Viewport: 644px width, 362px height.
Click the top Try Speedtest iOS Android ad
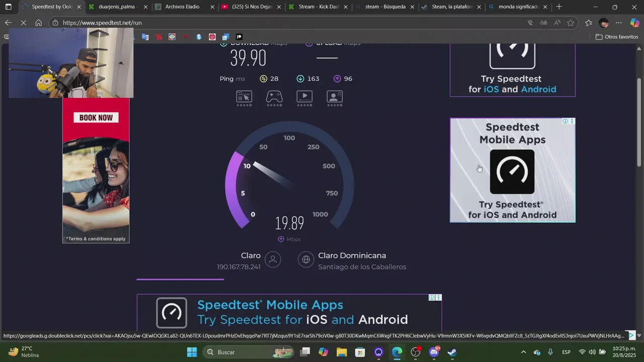[x=512, y=69]
